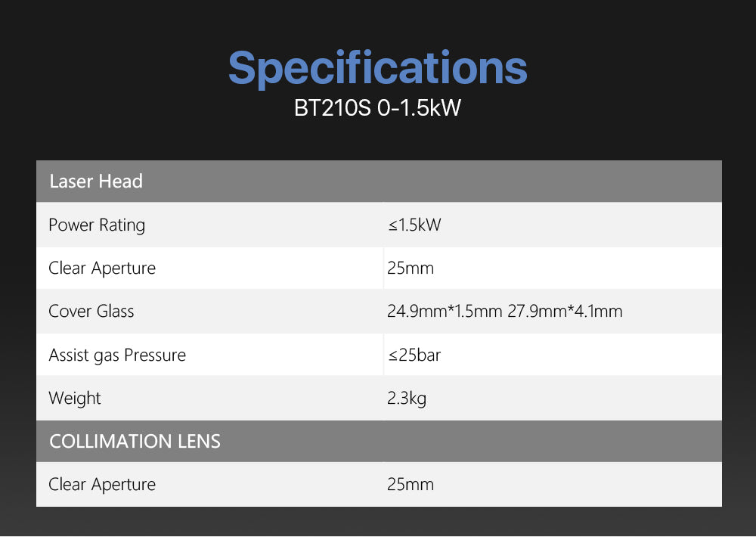Select the 2.3kg weight value
This screenshot has width=756, height=537.
[407, 398]
